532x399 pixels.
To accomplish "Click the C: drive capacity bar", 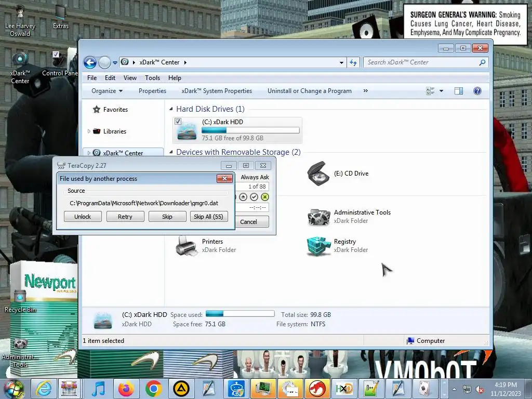I will pos(250,130).
